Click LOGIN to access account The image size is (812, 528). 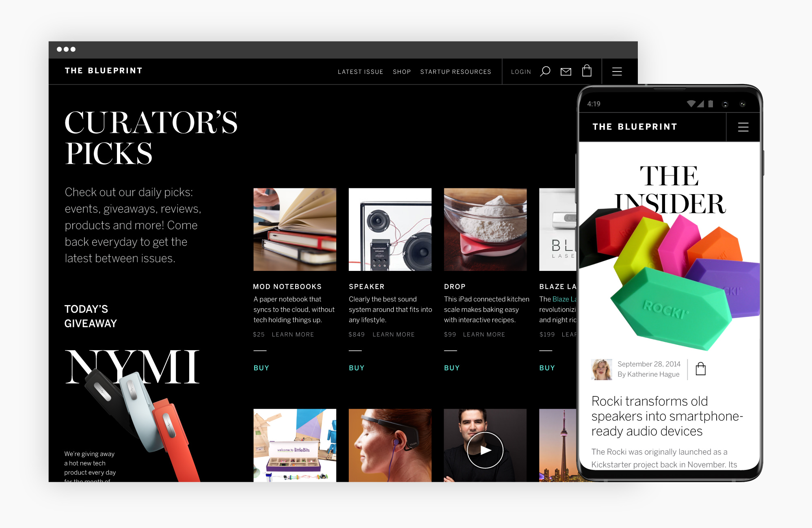tap(518, 71)
